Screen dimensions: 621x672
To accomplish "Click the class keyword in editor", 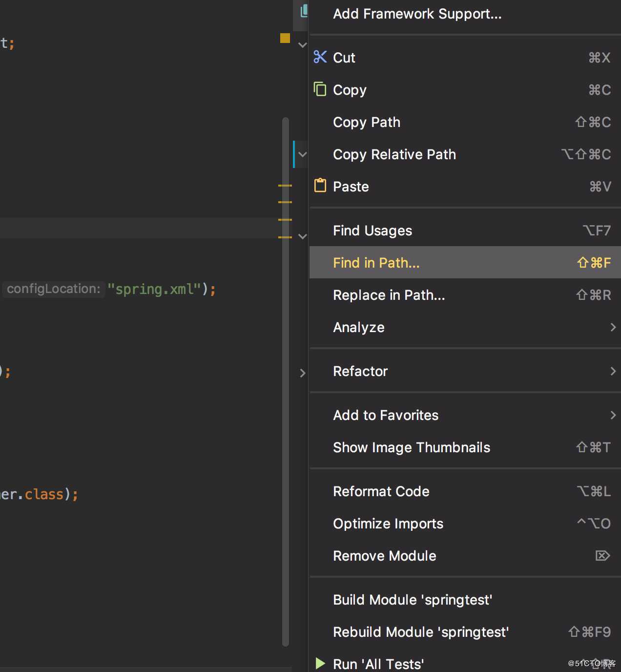I will [x=44, y=494].
